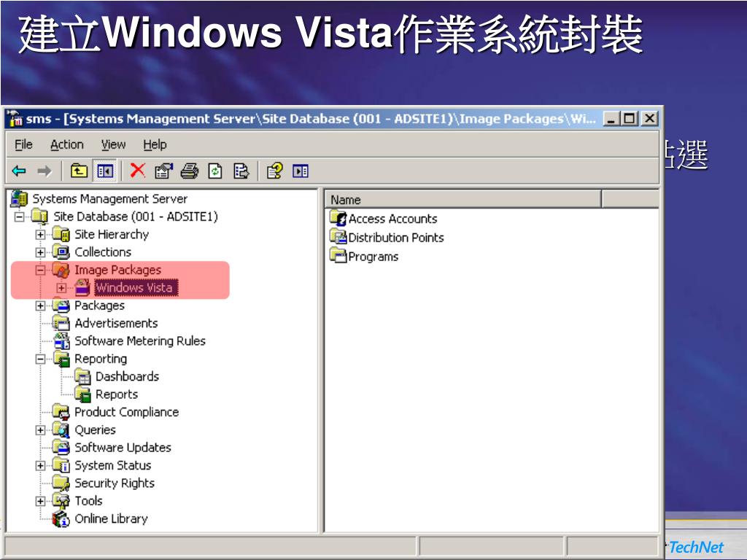747x560 pixels.
Task: Open the Action menu
Action: [66, 144]
